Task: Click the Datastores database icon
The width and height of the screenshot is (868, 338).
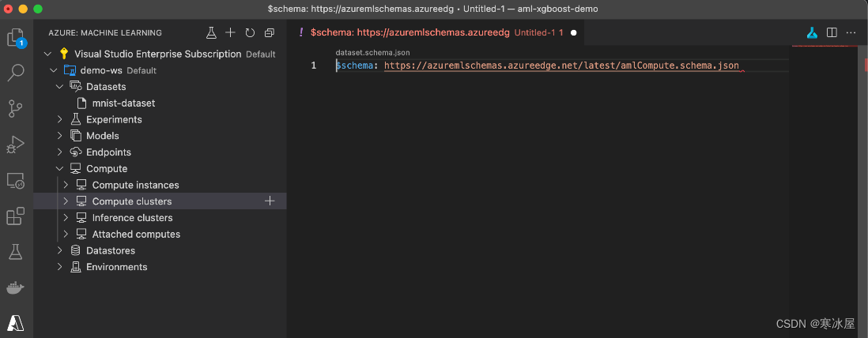Action: tap(75, 250)
